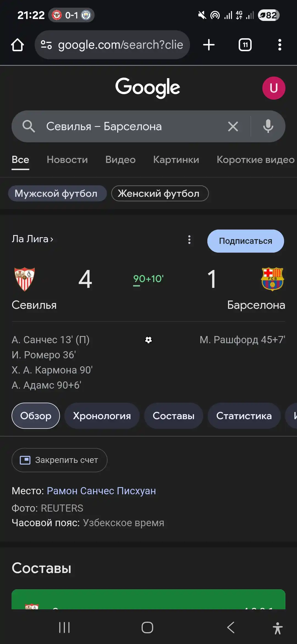
Task: Select the Женский футбол filter chip
Action: point(160,193)
